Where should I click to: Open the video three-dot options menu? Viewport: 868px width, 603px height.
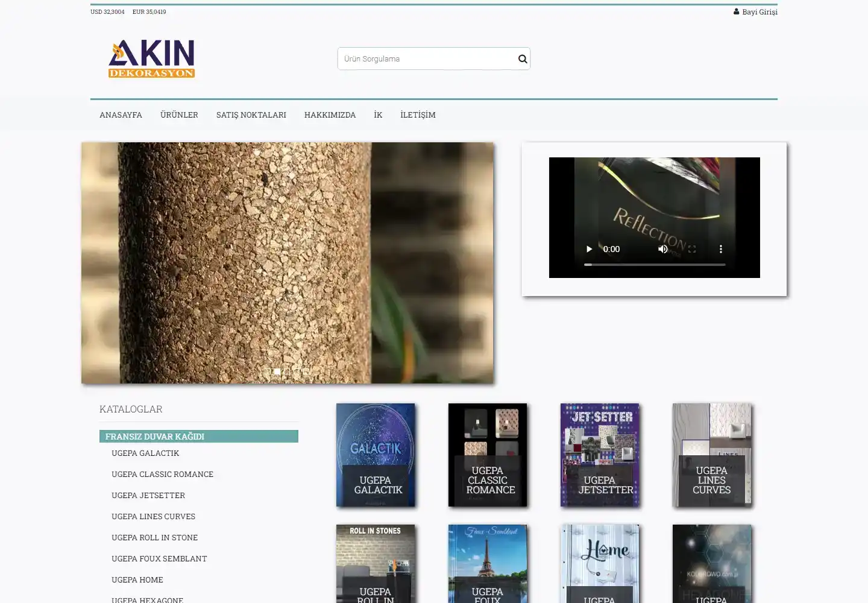pos(720,249)
